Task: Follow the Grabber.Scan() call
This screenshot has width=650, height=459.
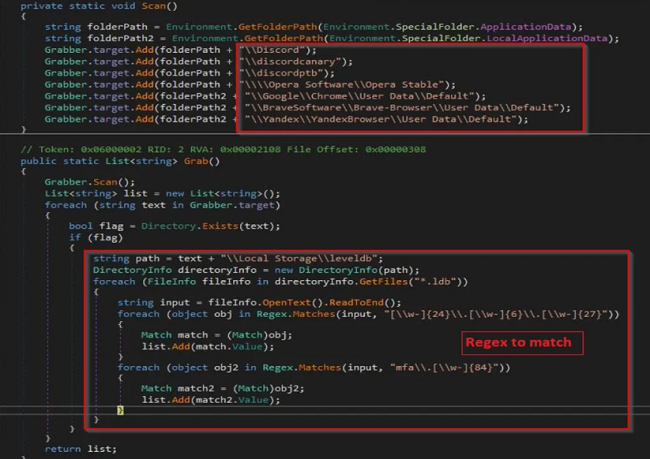Action: (x=90, y=182)
